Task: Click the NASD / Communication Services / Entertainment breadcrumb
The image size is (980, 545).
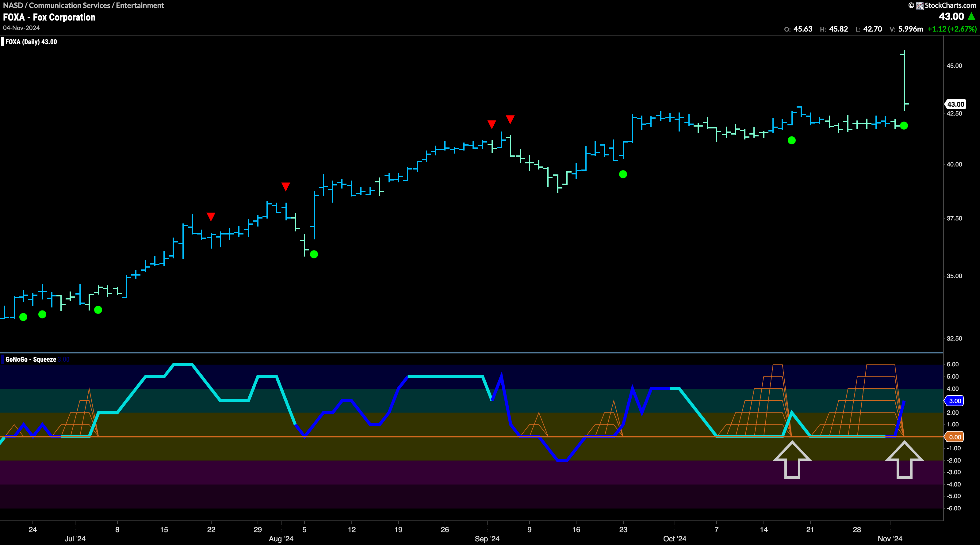Action: coord(83,5)
